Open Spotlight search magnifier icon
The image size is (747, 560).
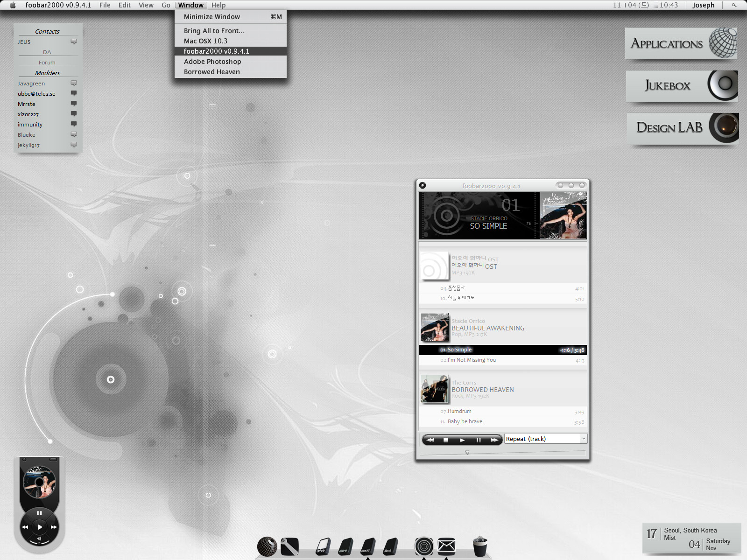tap(734, 5)
